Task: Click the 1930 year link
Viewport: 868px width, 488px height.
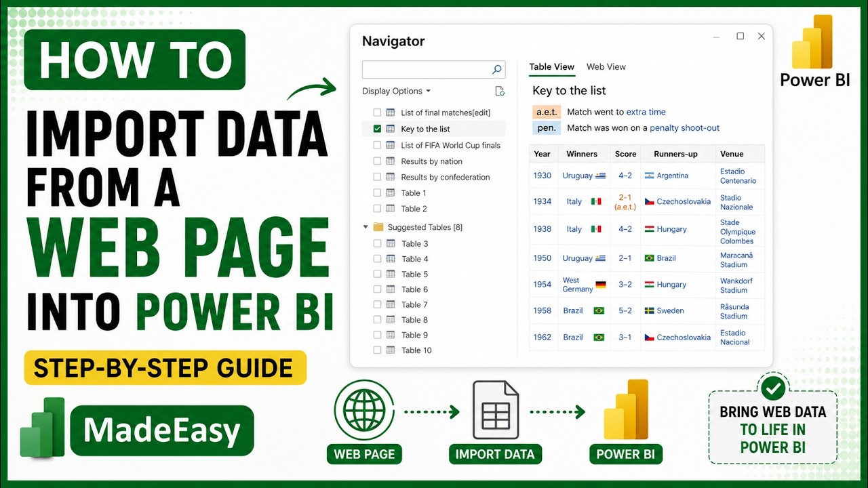Action: 542,176
